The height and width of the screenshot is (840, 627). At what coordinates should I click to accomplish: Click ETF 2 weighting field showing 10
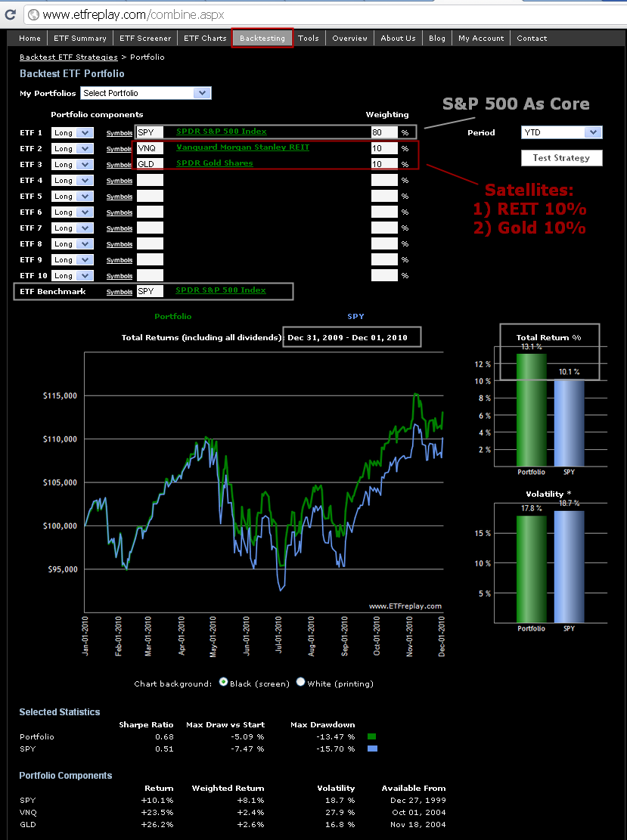coord(384,148)
